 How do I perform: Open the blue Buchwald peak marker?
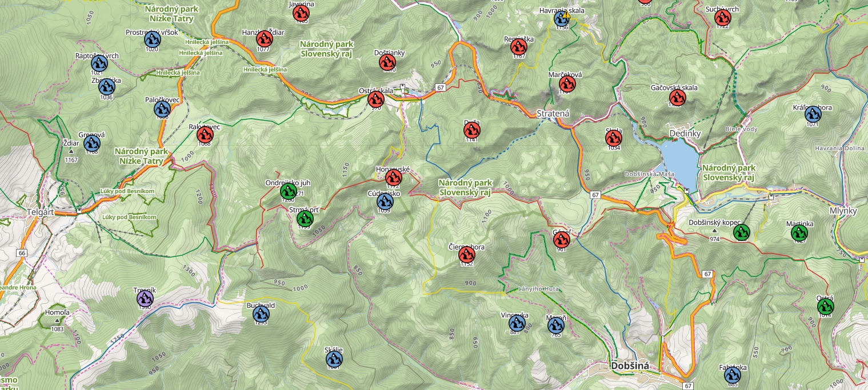(261, 314)
